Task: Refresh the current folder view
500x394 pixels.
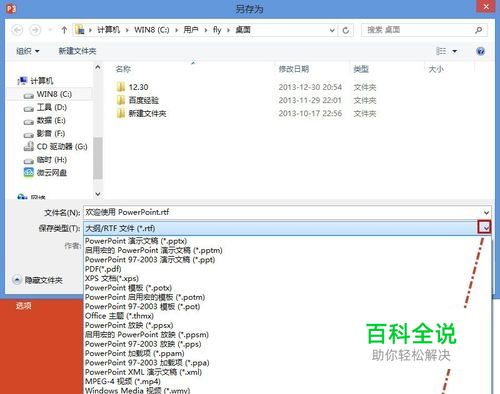Action: [x=346, y=30]
